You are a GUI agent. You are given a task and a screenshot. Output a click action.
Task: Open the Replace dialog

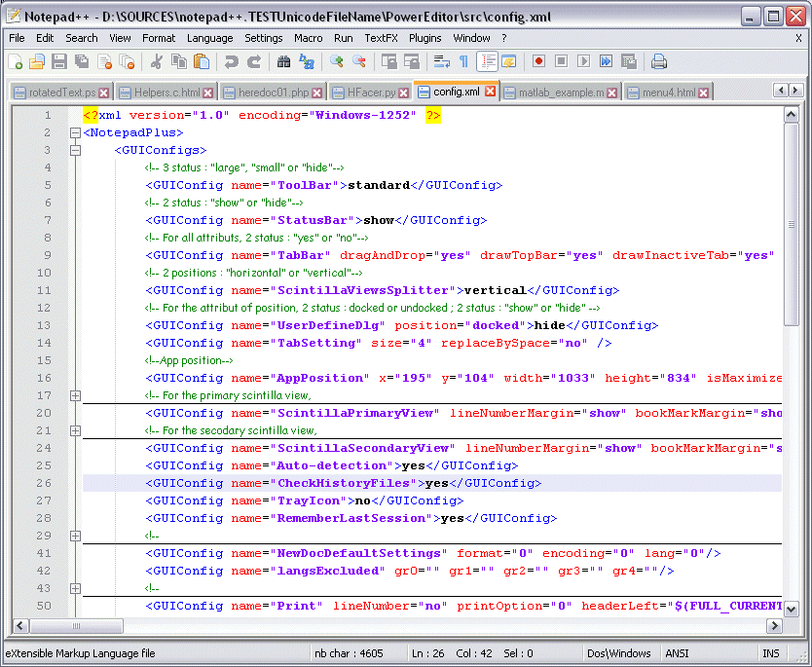[x=308, y=60]
